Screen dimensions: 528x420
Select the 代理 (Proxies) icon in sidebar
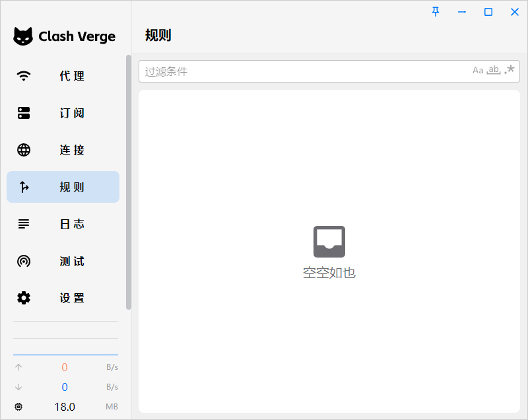click(24, 76)
